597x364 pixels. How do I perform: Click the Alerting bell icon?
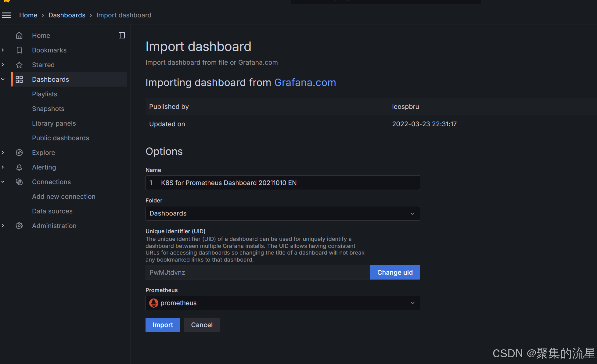[x=19, y=167]
